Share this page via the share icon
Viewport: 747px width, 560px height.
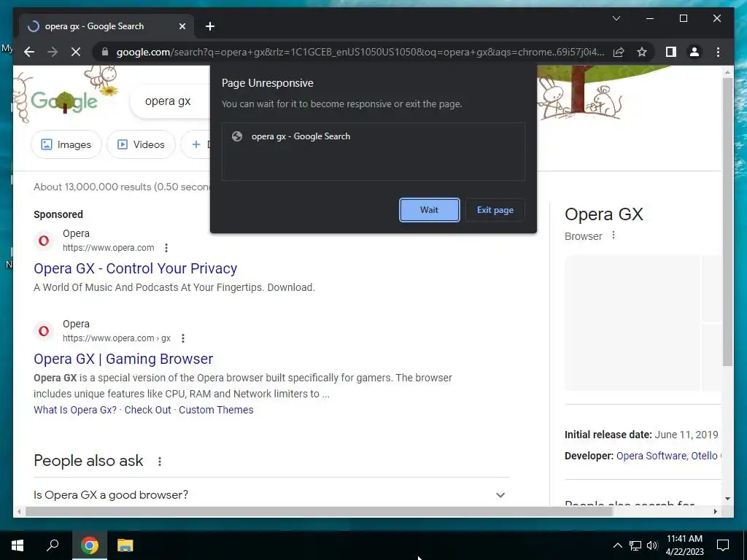pyautogui.click(x=619, y=52)
